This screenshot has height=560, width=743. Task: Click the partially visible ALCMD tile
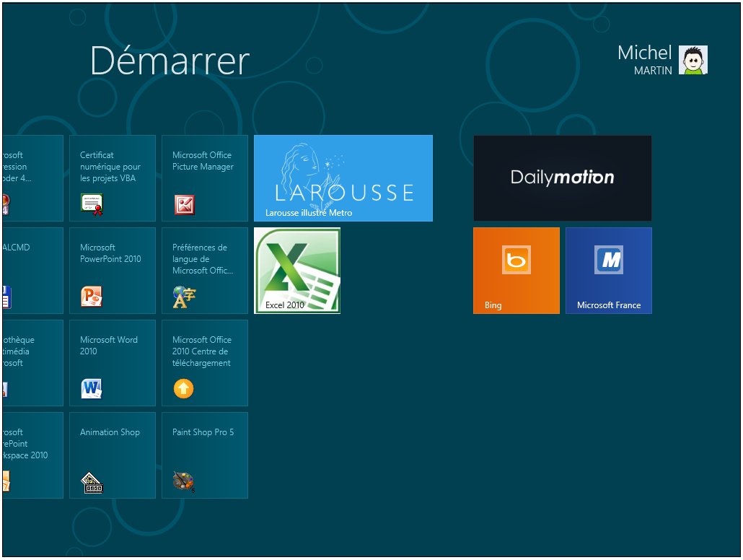[x=32, y=271]
